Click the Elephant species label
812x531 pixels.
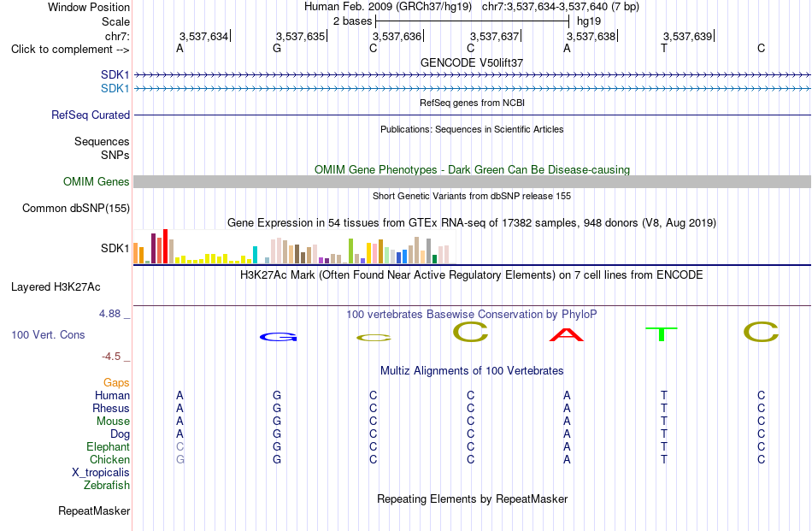(x=109, y=447)
